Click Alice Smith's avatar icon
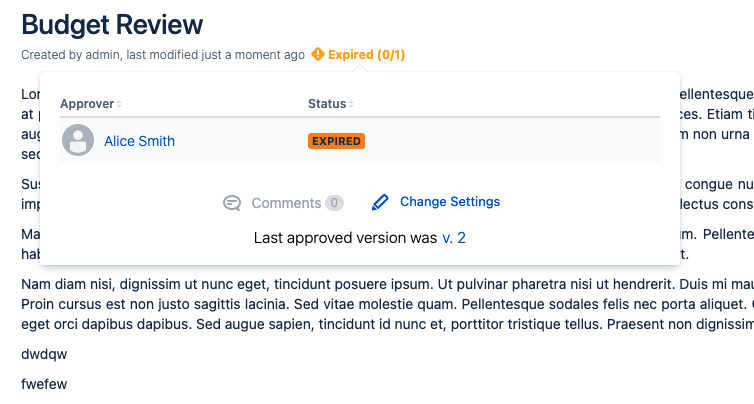 click(78, 141)
